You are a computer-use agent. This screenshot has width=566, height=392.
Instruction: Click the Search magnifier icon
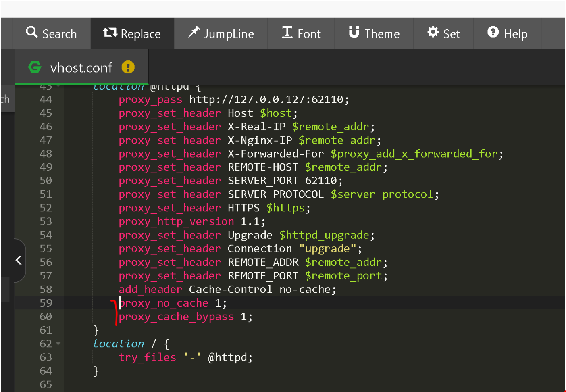[31, 32]
